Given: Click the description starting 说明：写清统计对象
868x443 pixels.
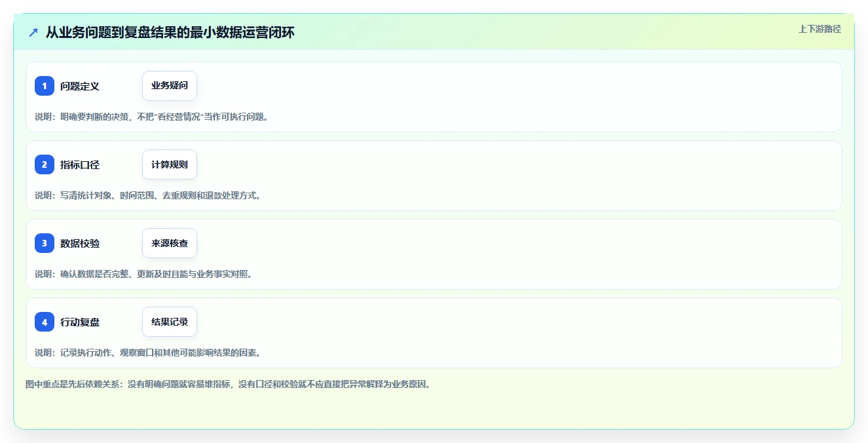Looking at the screenshot, I should coord(148,195).
